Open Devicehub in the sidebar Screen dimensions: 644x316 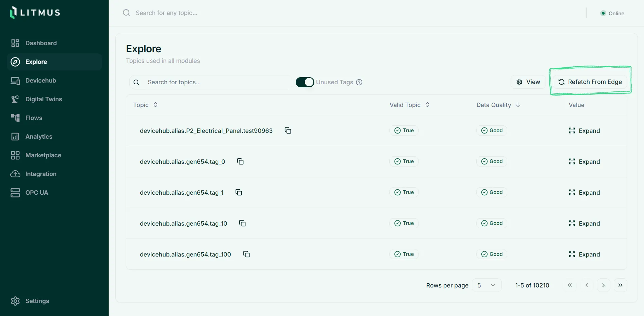tap(54, 81)
